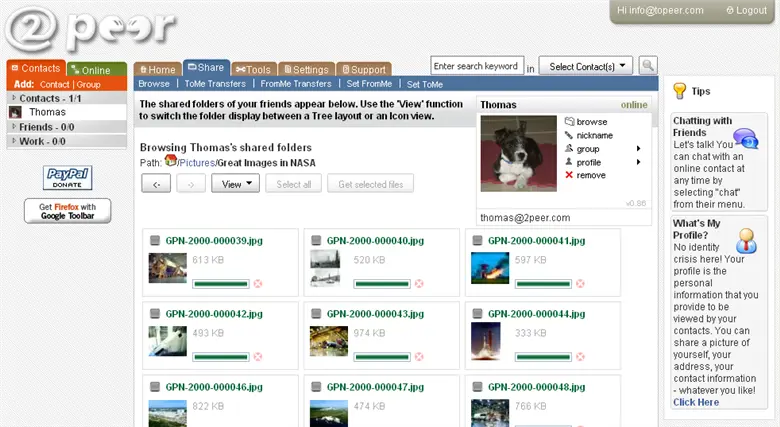This screenshot has width=780, height=427.
Task: Open Set FromMe submenu item
Action: (369, 84)
